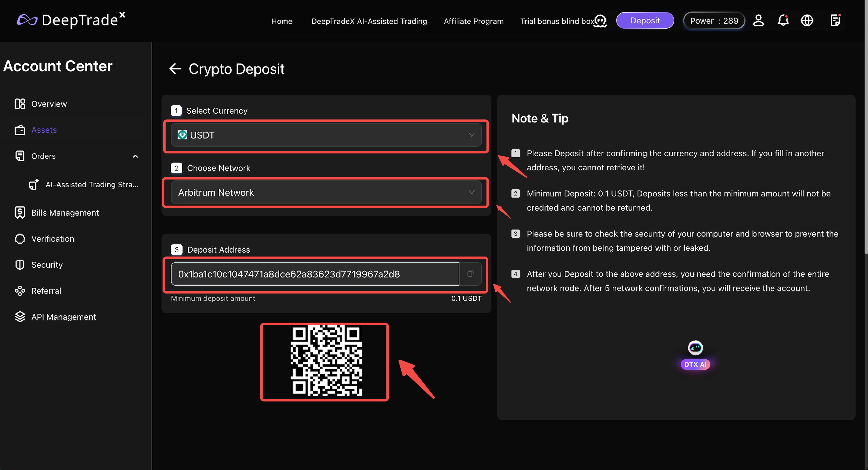The height and width of the screenshot is (470, 868).
Task: Click the tip about confirming currency and address
Action: [675, 160]
